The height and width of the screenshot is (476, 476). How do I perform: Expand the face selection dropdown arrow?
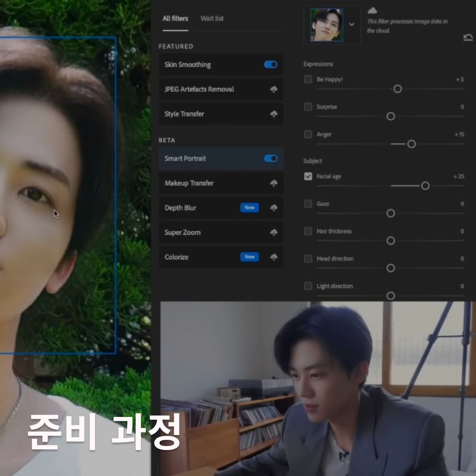click(x=352, y=25)
